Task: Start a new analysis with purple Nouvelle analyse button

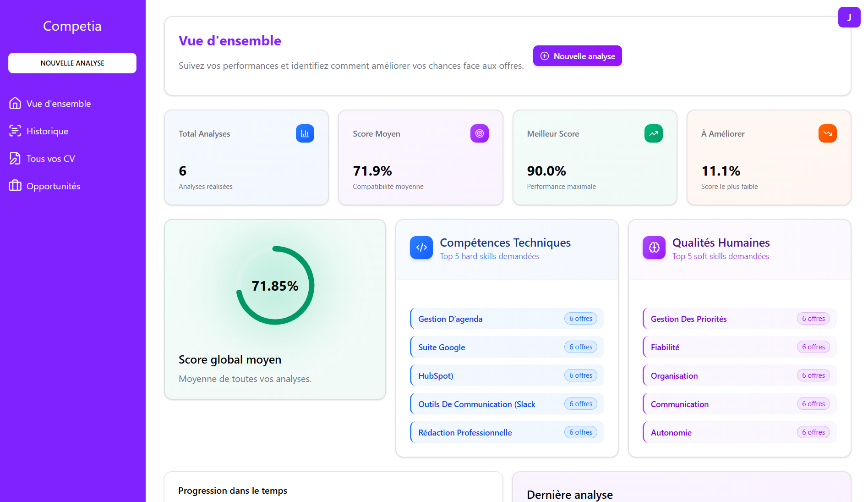Action: pos(577,56)
